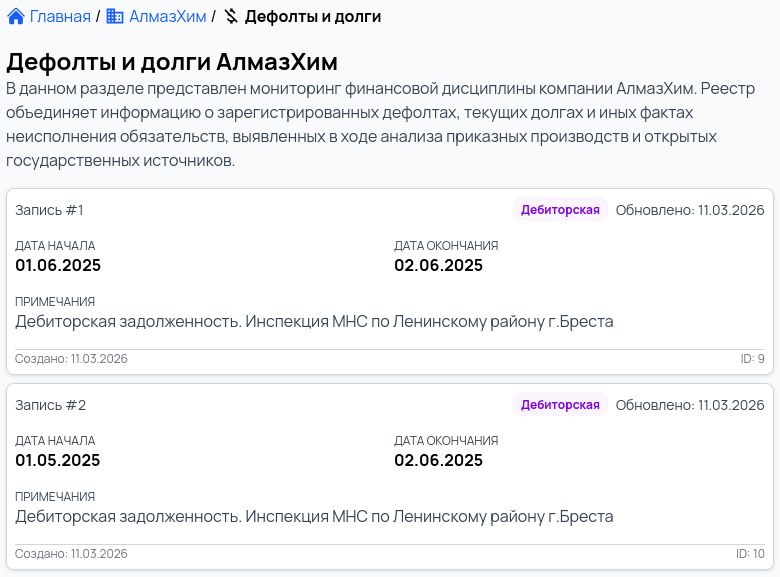780x577 pixels.
Task: Click the Дебиторская badge in record #2
Action: [560, 405]
